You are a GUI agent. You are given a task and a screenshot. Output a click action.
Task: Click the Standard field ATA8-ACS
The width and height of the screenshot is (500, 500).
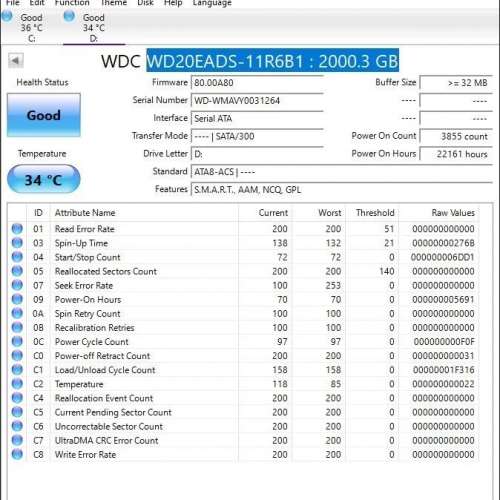[x=342, y=172]
